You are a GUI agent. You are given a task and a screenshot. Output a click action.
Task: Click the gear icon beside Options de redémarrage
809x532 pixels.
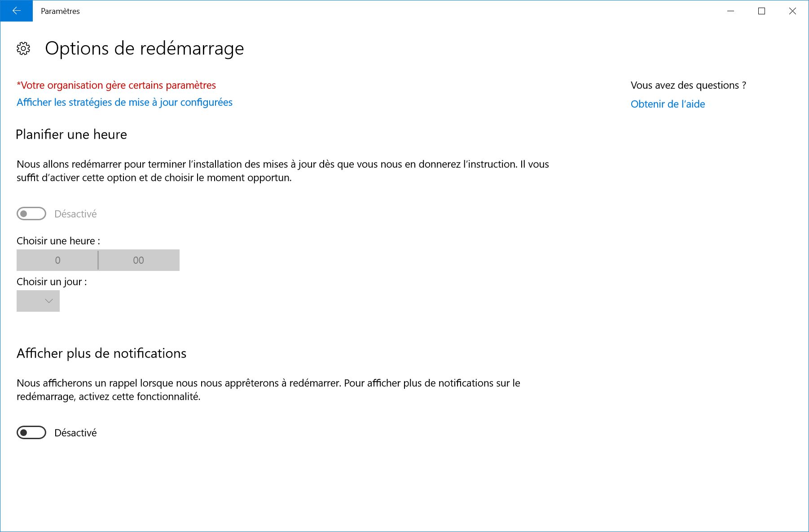point(22,49)
